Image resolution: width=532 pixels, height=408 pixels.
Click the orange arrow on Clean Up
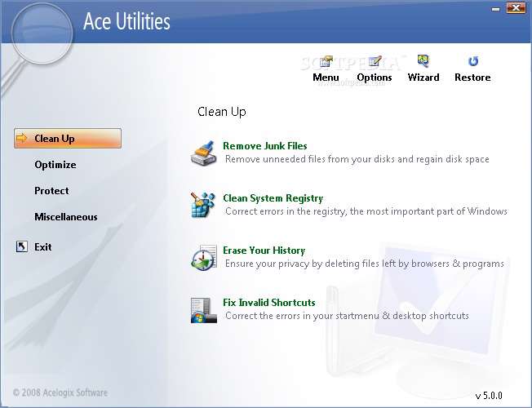(x=22, y=138)
